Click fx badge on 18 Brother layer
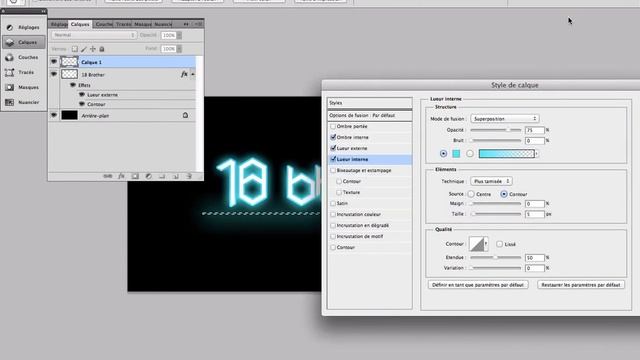640x360 pixels. point(184,74)
